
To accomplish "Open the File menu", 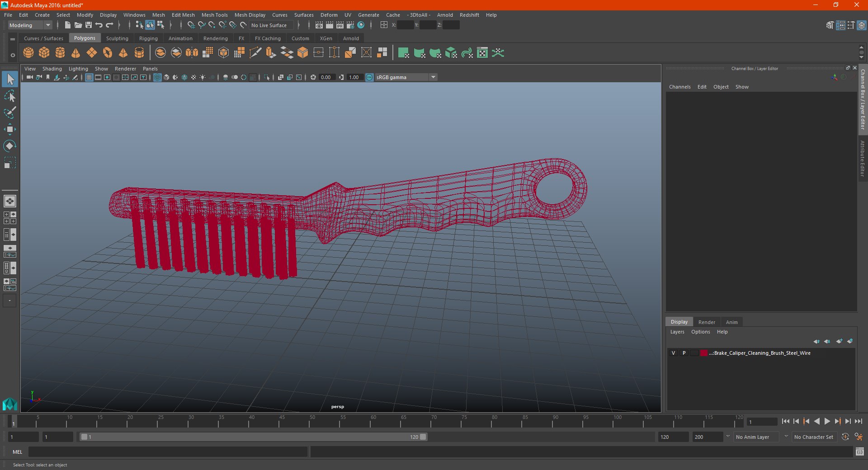I will 8,15.
